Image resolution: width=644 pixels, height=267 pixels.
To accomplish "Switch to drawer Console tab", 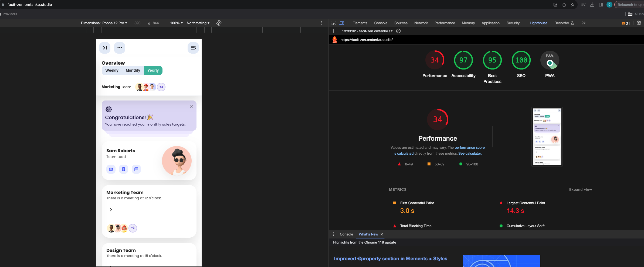I will (346, 234).
